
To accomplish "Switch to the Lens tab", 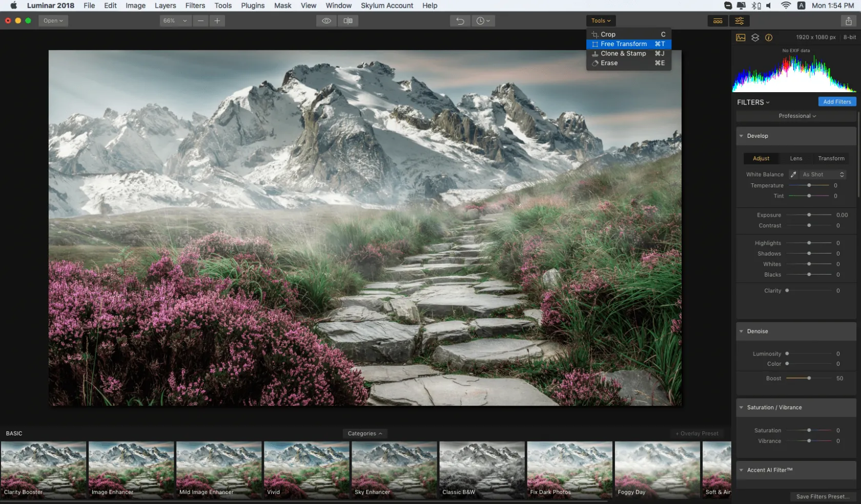I will (x=796, y=159).
